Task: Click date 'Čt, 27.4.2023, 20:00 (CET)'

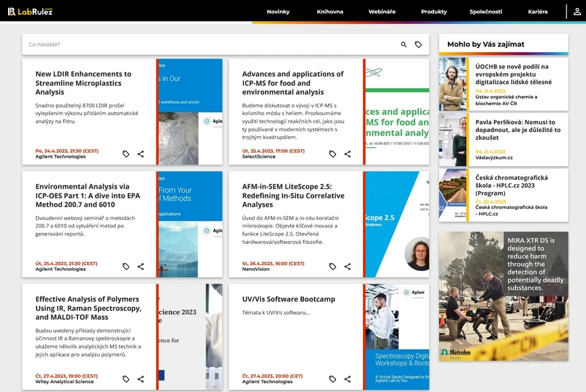Action: coord(272,376)
